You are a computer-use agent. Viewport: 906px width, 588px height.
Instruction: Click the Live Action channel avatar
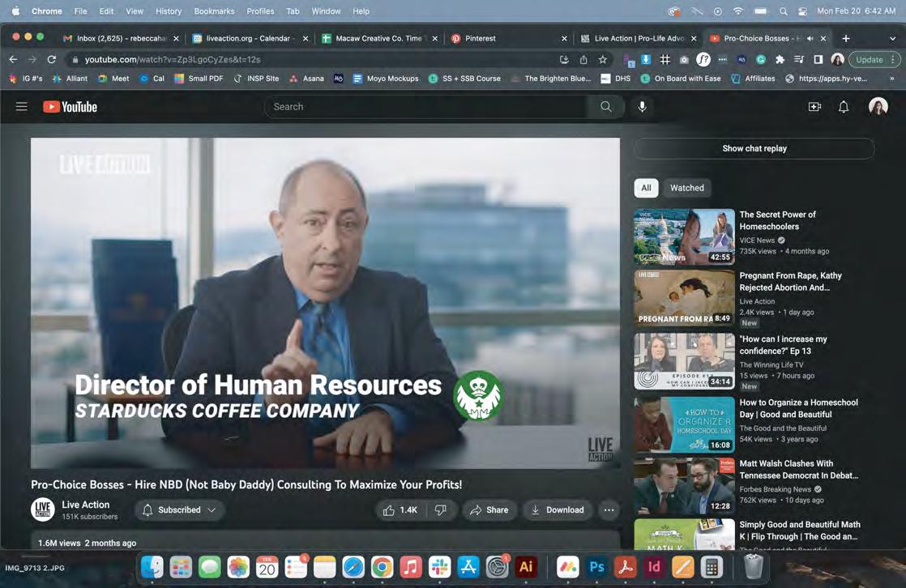point(43,509)
